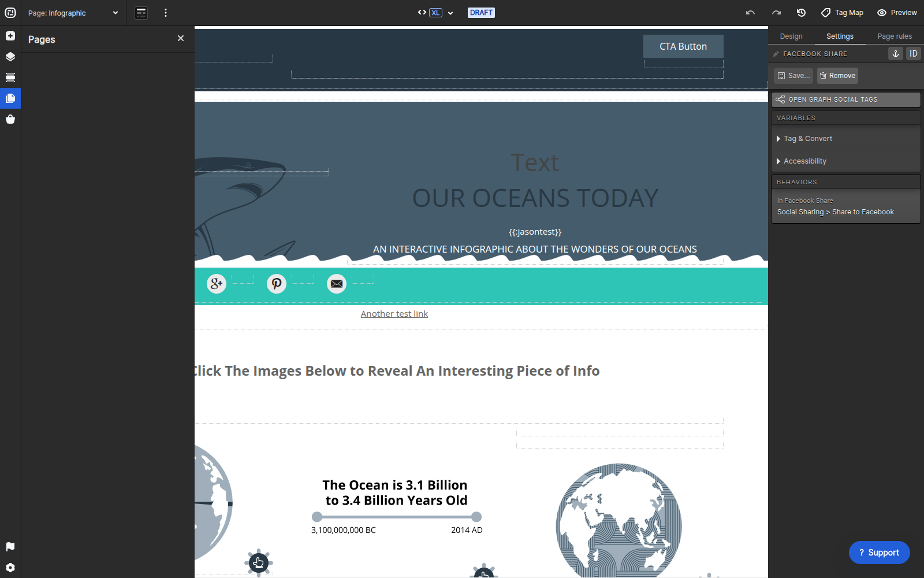Expand the Accessibility section
Screen dimensions: 924x578
click(x=845, y=161)
